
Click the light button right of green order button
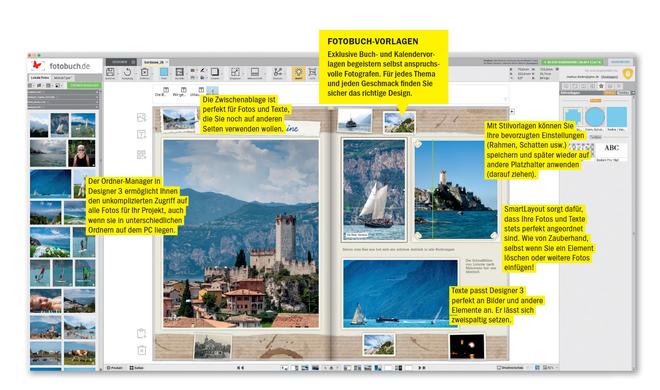[x=620, y=62]
